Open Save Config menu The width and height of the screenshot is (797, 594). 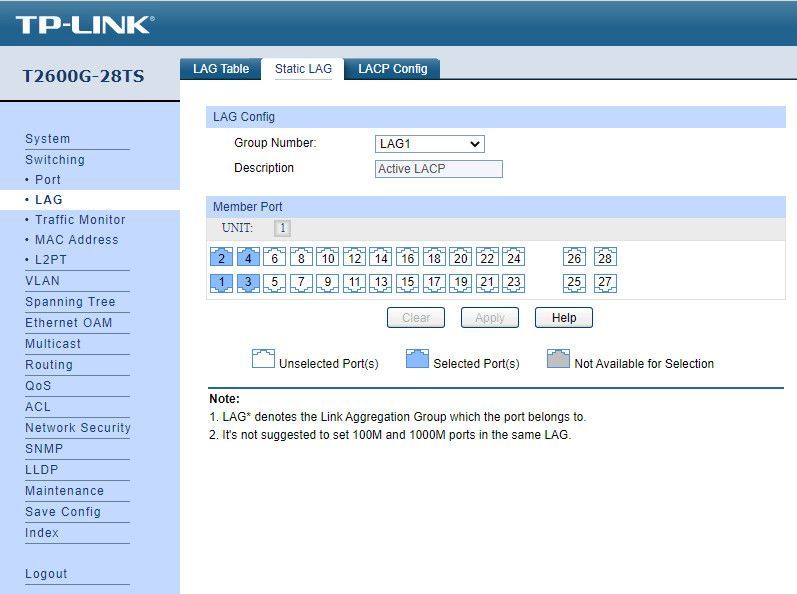tap(63, 512)
